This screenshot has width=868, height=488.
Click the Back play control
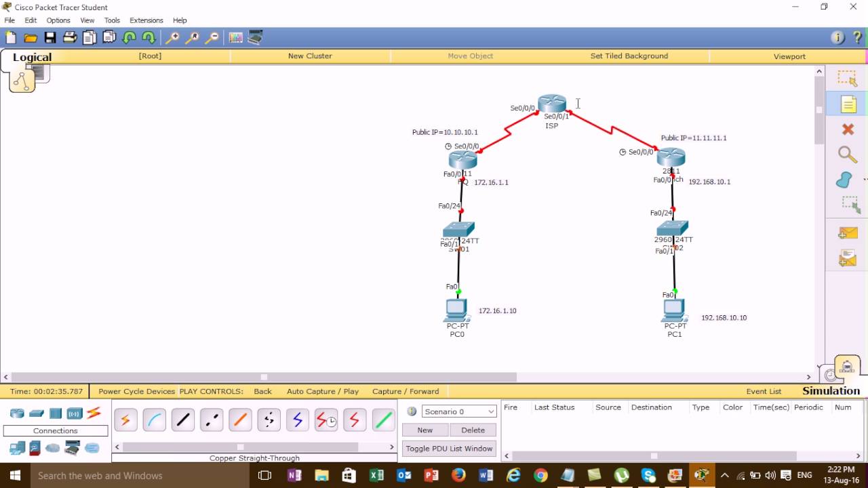click(262, 391)
